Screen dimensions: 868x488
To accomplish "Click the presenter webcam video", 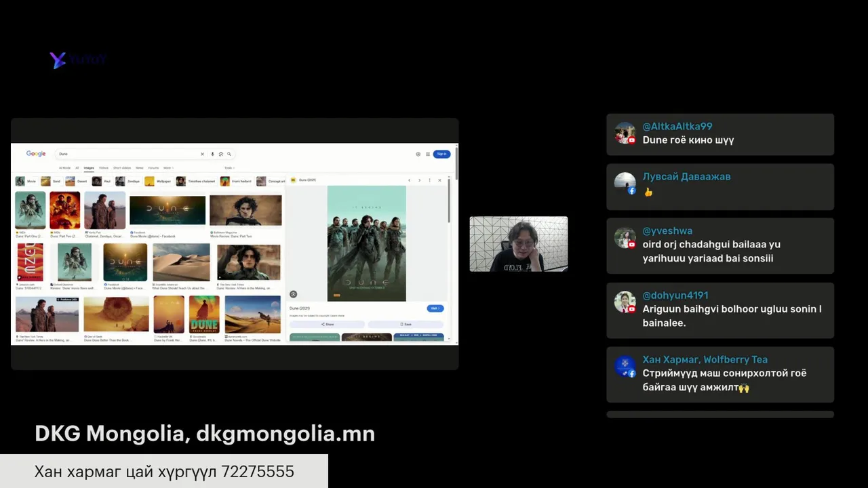I will [519, 244].
